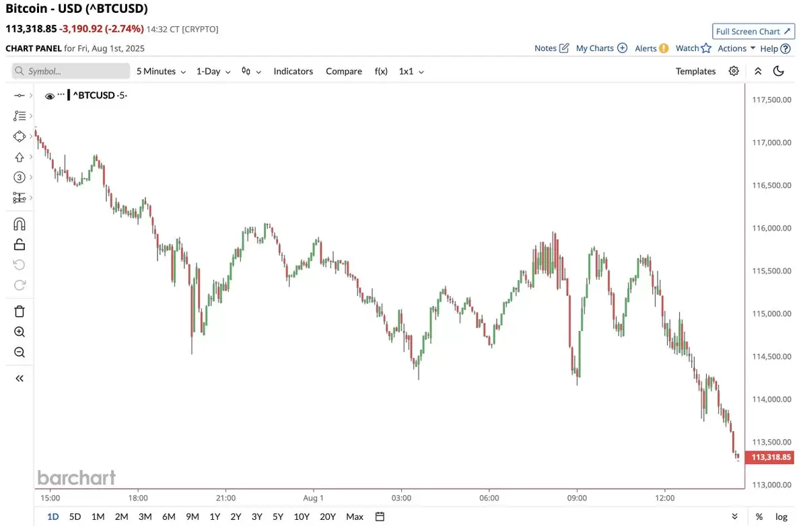807x532 pixels.
Task: Hide the ^BTCUSD series with the eye icon
Action: click(x=49, y=96)
